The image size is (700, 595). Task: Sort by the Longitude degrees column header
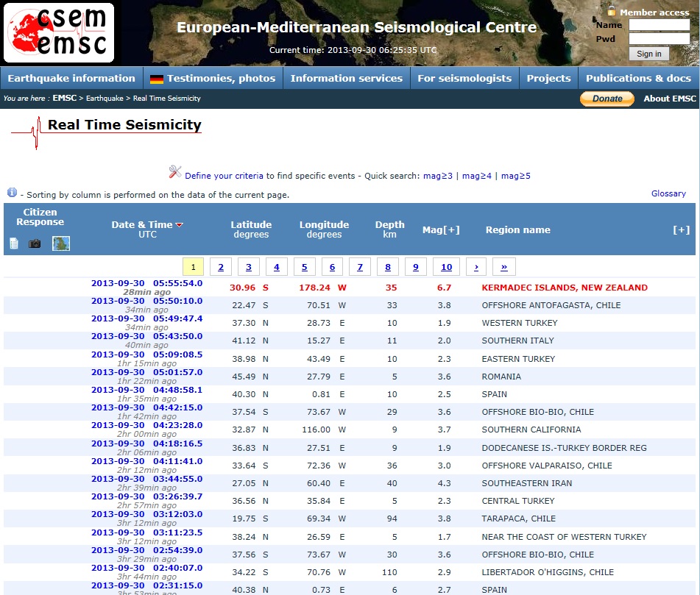tap(324, 229)
